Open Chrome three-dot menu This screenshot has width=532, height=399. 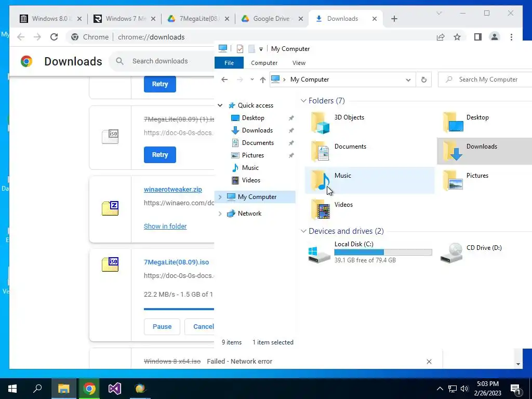click(511, 37)
